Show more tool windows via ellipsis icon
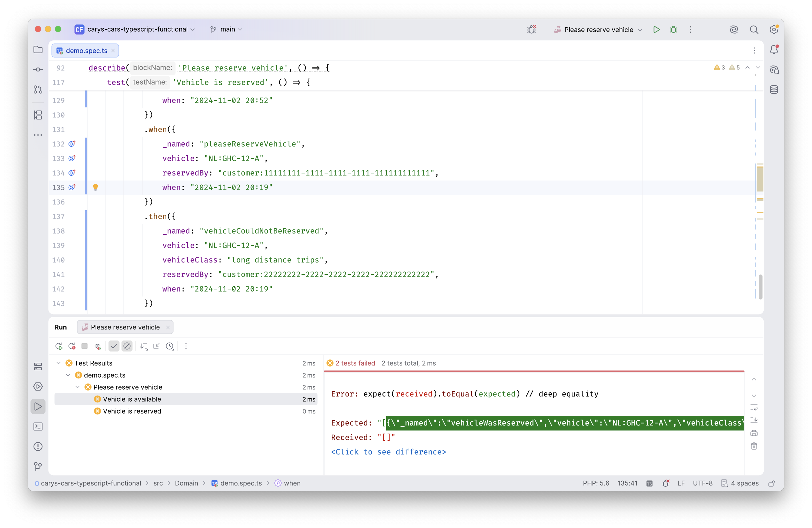The height and width of the screenshot is (528, 812). [38, 135]
